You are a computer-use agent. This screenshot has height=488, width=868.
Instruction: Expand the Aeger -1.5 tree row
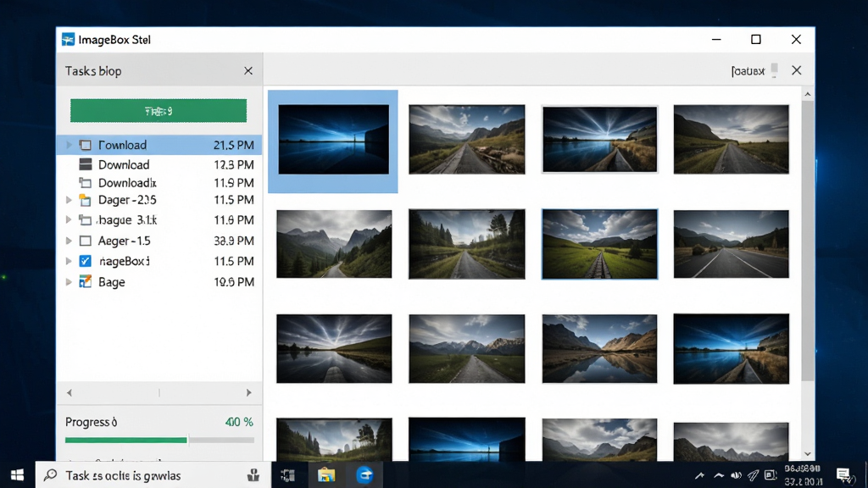69,241
